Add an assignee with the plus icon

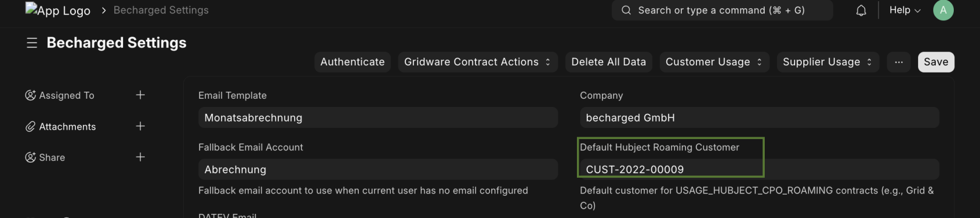[140, 95]
